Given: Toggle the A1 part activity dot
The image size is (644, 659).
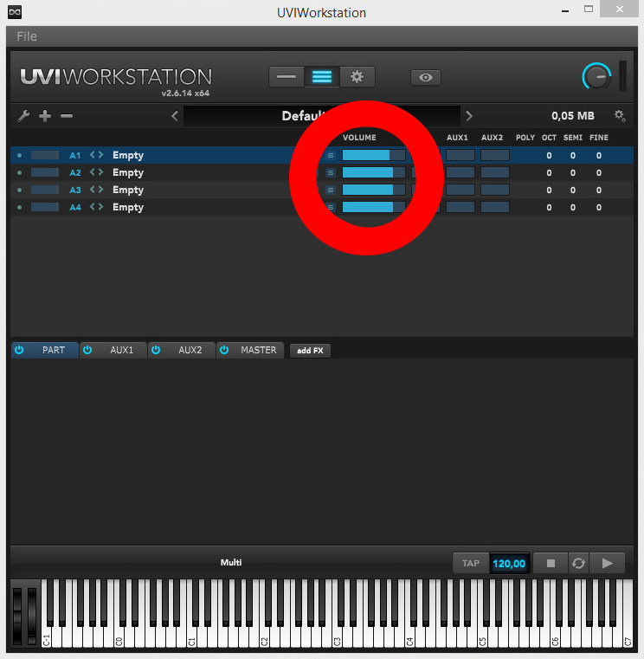Looking at the screenshot, I should pos(19,156).
